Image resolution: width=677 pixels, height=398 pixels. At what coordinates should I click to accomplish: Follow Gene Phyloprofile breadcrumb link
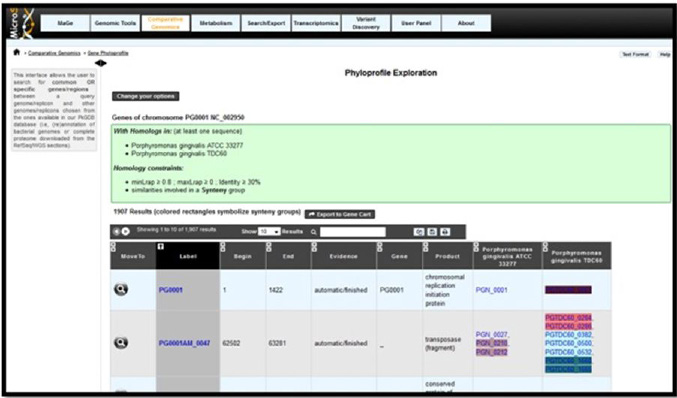point(108,53)
